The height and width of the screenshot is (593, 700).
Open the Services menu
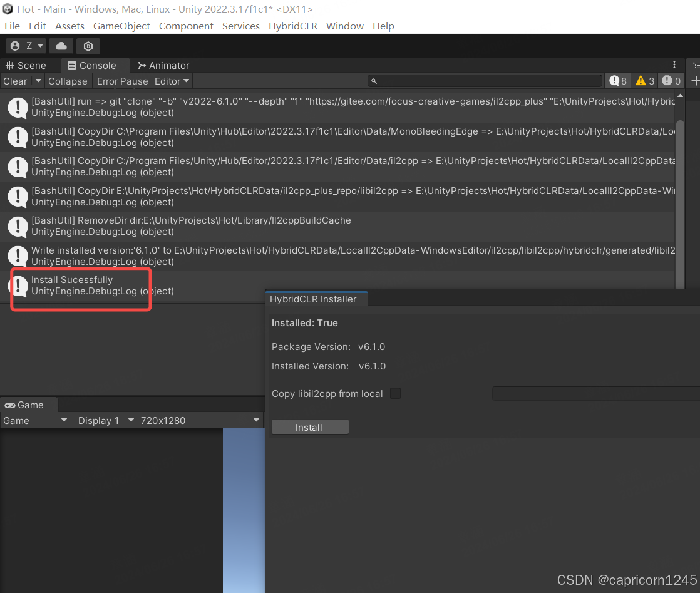click(x=241, y=26)
